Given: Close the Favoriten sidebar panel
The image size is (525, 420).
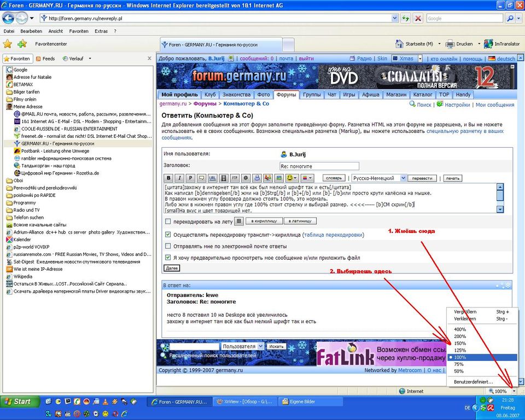Looking at the screenshot, I should click(x=149, y=59).
